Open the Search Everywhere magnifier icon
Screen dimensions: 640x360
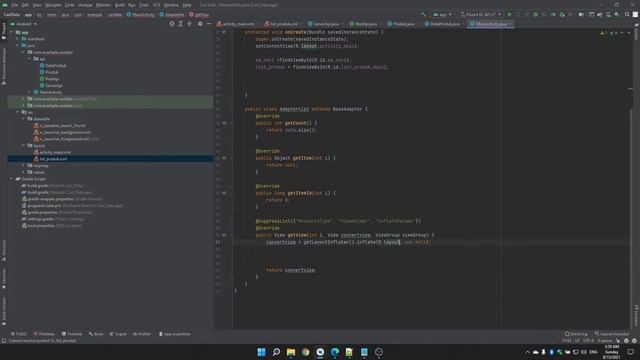click(x=627, y=14)
